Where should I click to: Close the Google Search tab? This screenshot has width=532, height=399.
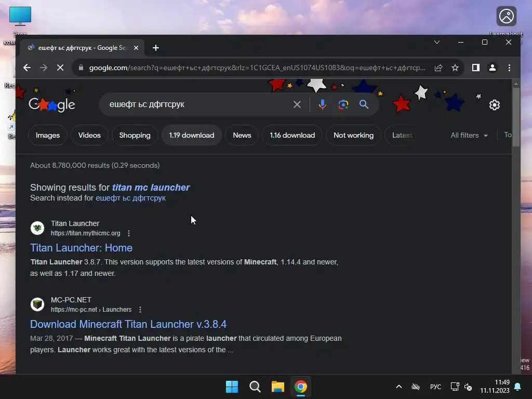click(136, 48)
